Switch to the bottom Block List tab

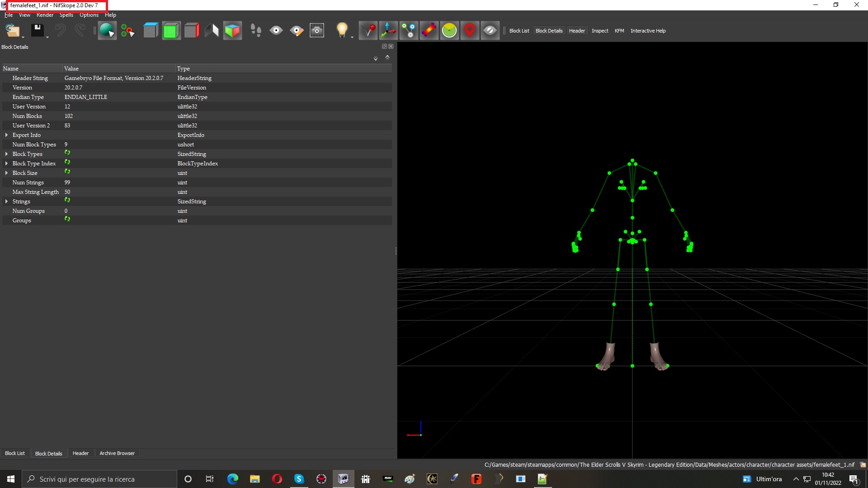click(x=15, y=453)
